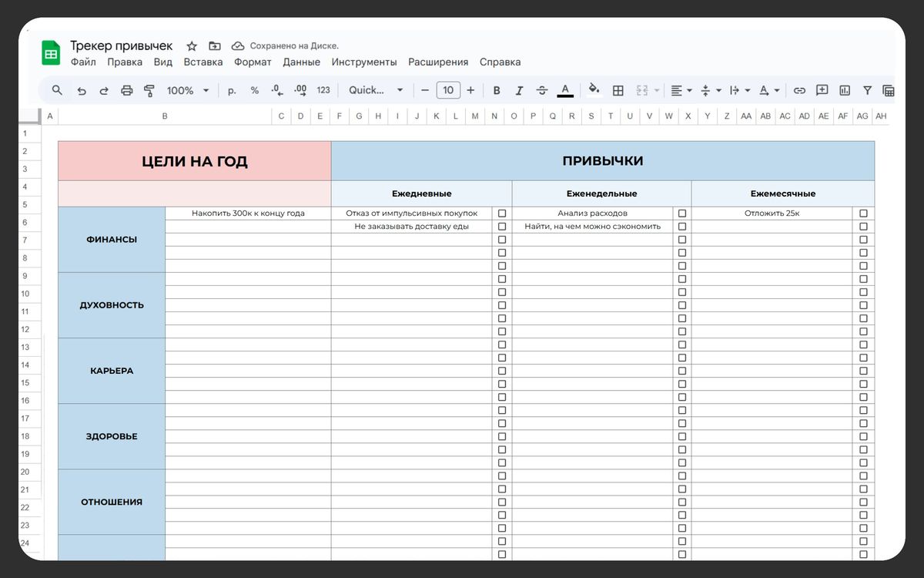Star the Трекер привычек document

click(x=192, y=46)
